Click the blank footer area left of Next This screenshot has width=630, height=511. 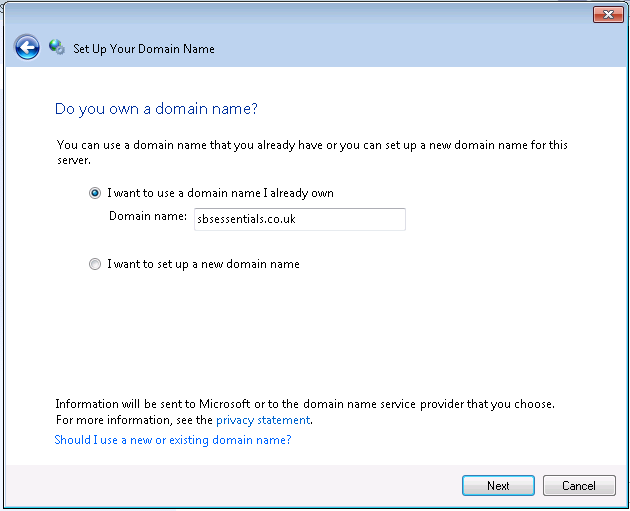(250, 486)
